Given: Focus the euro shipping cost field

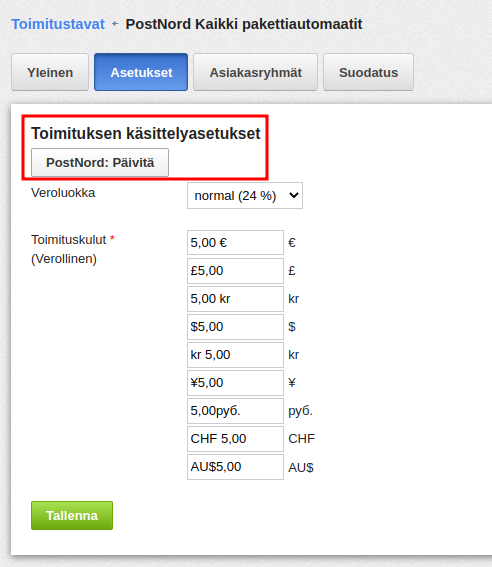Looking at the screenshot, I should 235,243.
